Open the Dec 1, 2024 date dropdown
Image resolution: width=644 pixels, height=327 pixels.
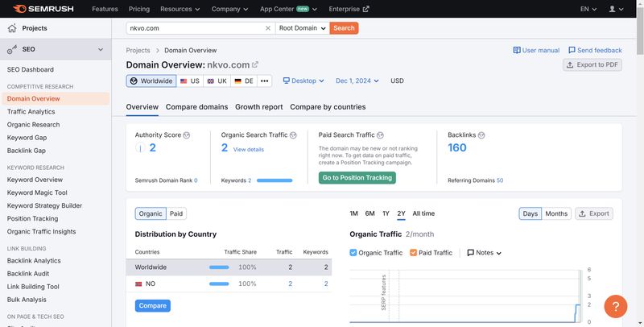tap(357, 81)
